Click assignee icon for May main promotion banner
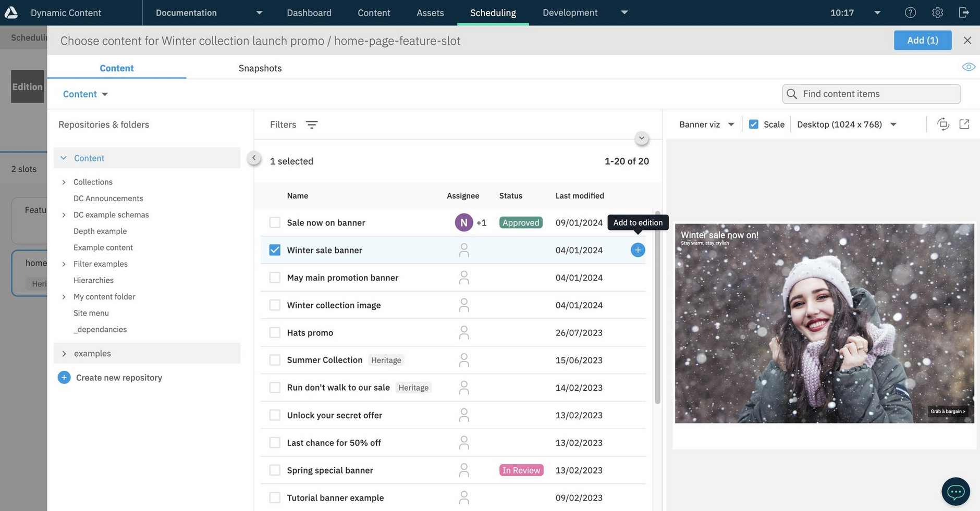980x511 pixels. click(x=464, y=278)
